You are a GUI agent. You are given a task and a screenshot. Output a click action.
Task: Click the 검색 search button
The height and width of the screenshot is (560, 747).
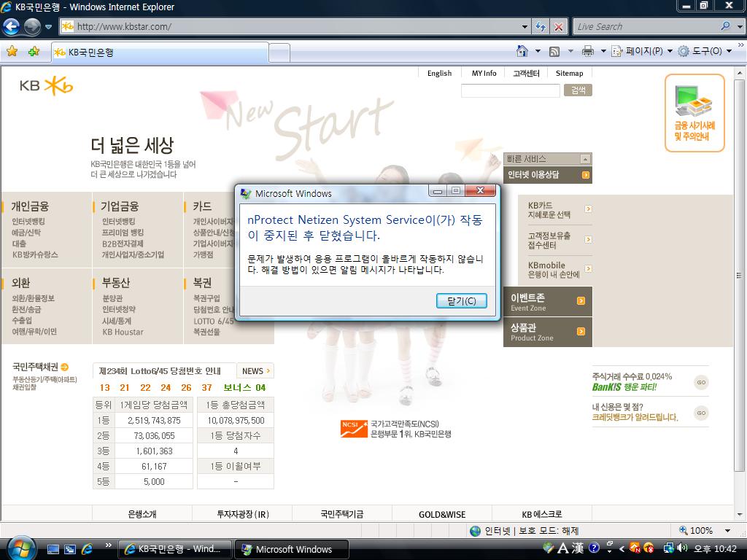pos(578,90)
